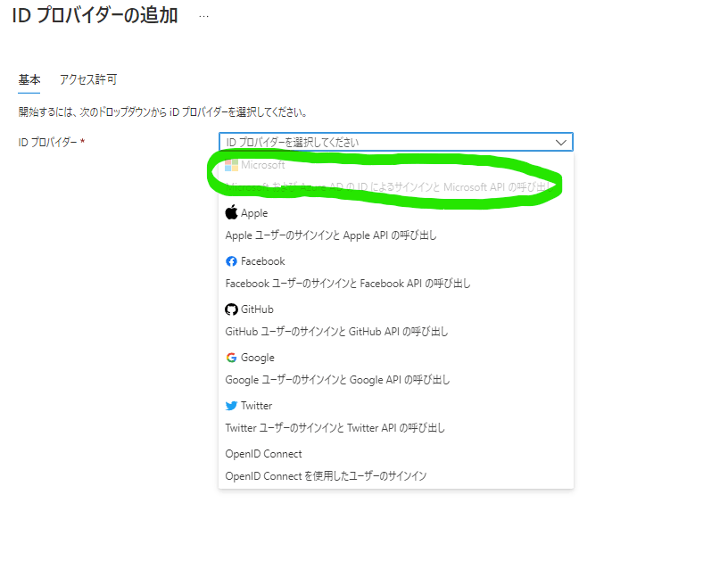The width and height of the screenshot is (728, 569).
Task: Click the Microsoft Azure AD description text
Action: point(389,187)
